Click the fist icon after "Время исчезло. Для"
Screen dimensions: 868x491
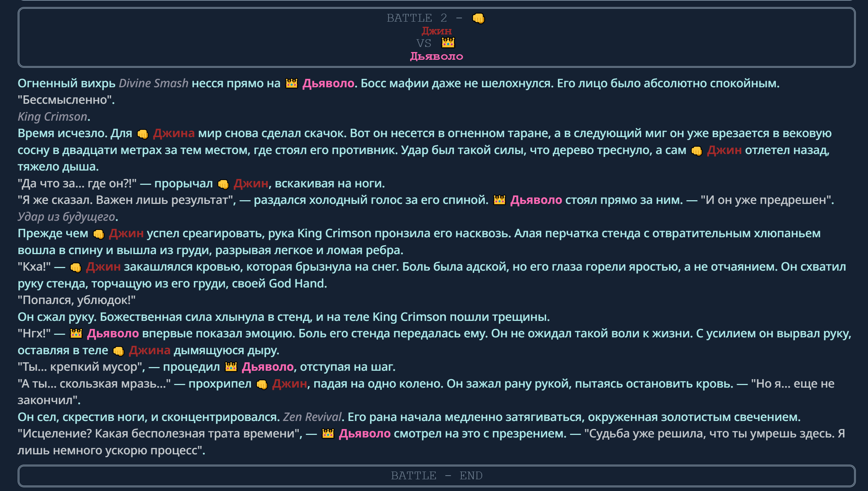pyautogui.click(x=142, y=134)
